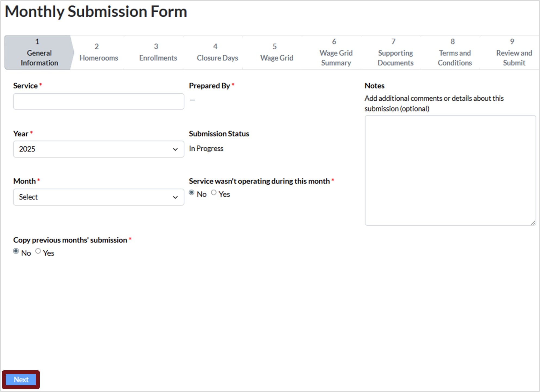Click the 2025 Year combo box
The height and width of the screenshot is (392, 540).
pyautogui.click(x=99, y=149)
